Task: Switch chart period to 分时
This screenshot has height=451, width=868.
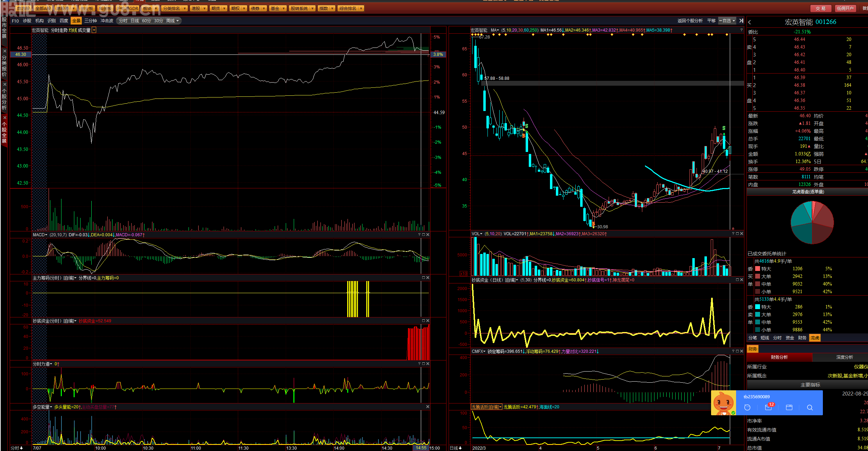Action: [x=123, y=21]
